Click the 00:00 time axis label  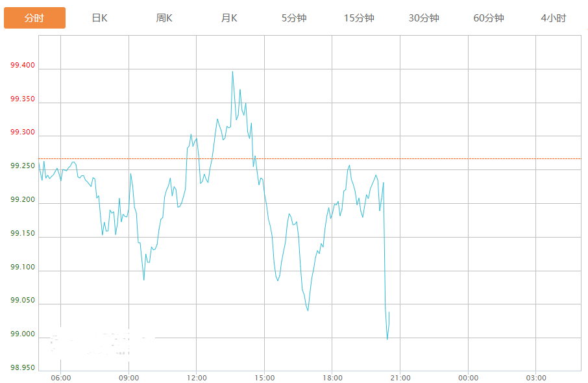click(x=468, y=378)
